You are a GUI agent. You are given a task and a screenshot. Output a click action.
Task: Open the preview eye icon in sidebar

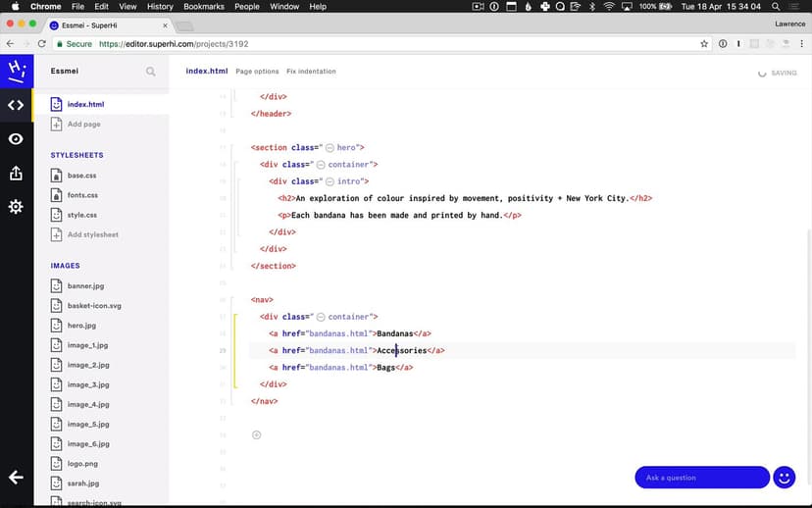(16, 139)
